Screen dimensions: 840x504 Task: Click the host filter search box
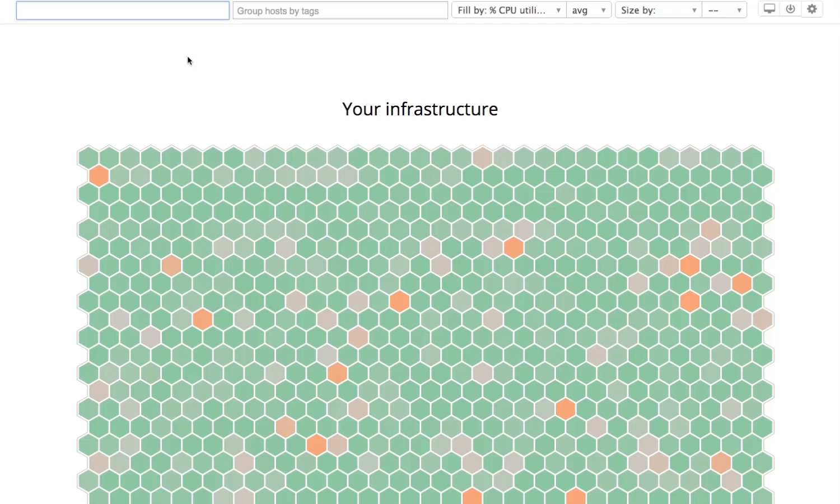[x=122, y=10]
